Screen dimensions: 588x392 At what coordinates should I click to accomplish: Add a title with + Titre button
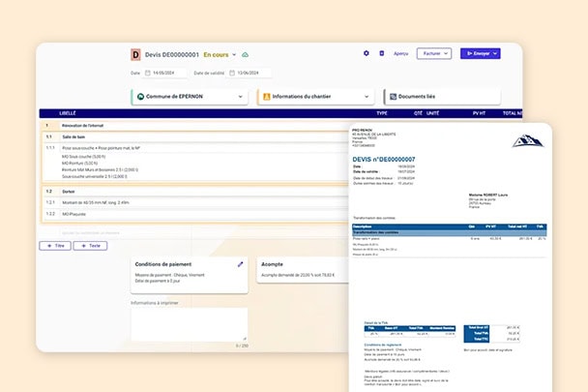click(55, 246)
